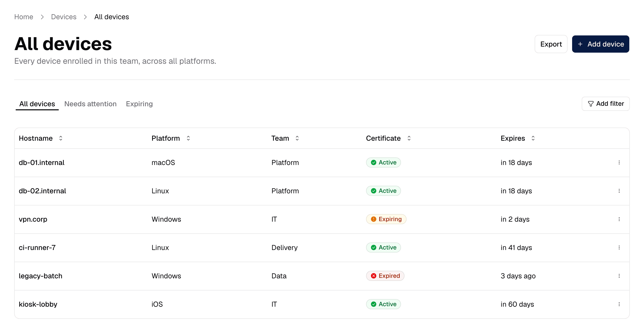
Task: Select hostname db-01.internal
Action: pyautogui.click(x=42, y=162)
